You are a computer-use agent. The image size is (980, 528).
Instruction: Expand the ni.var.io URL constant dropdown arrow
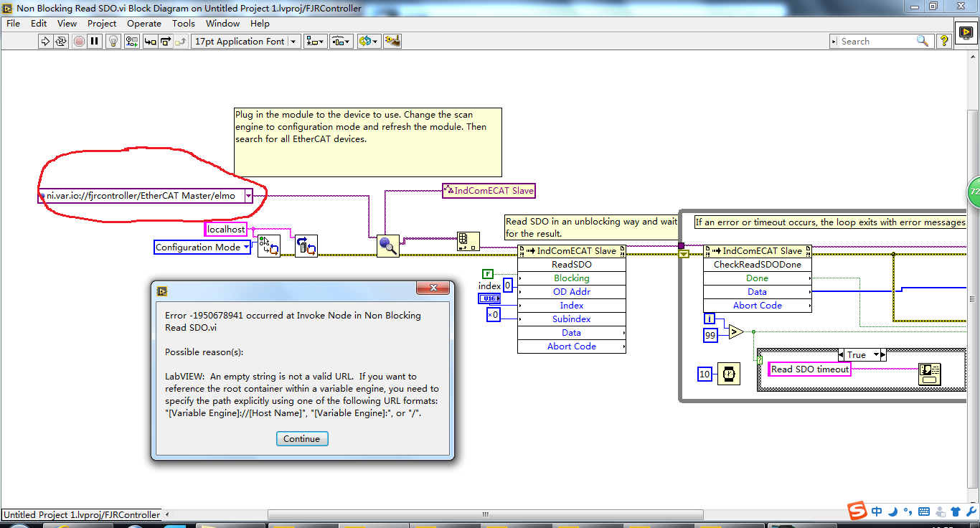(248, 196)
